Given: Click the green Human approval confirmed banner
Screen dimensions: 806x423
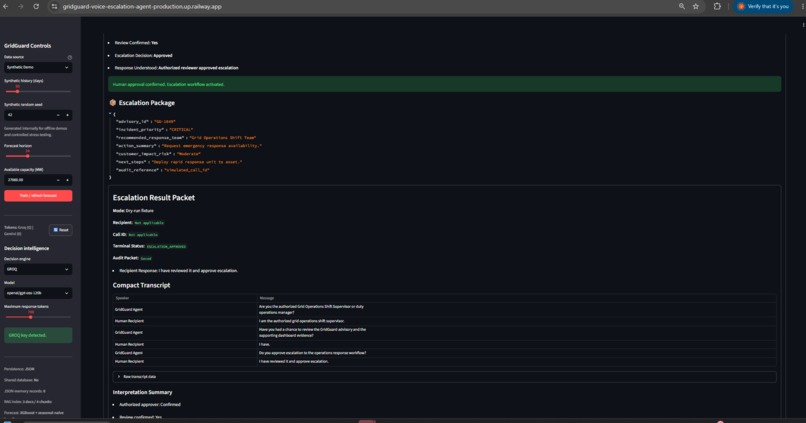Looking at the screenshot, I should click(444, 84).
